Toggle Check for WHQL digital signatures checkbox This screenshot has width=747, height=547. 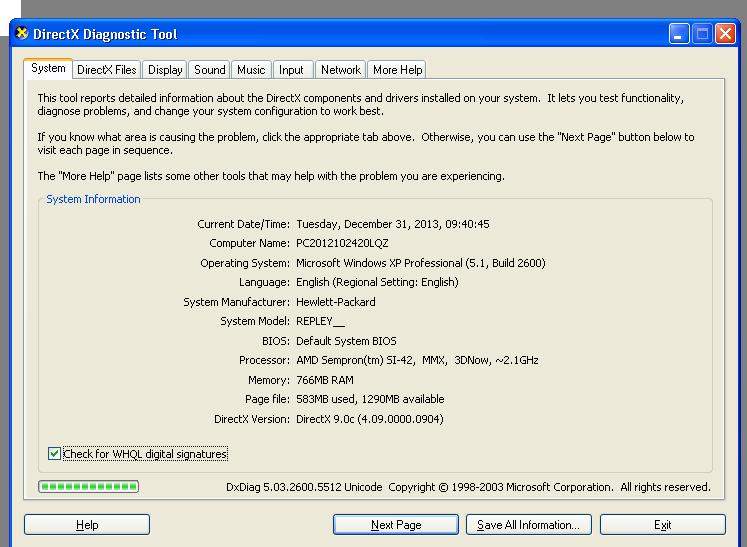click(54, 454)
